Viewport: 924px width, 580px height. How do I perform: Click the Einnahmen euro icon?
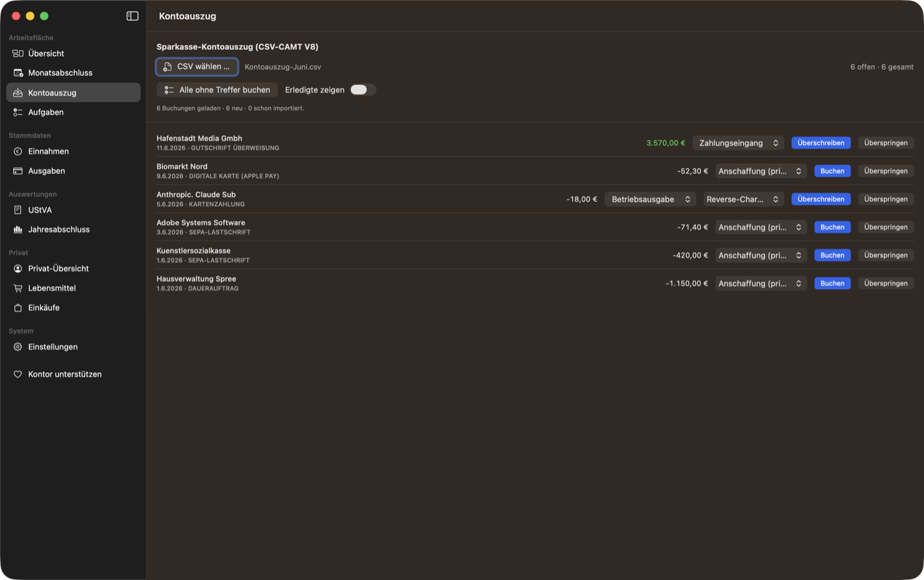[18, 152]
